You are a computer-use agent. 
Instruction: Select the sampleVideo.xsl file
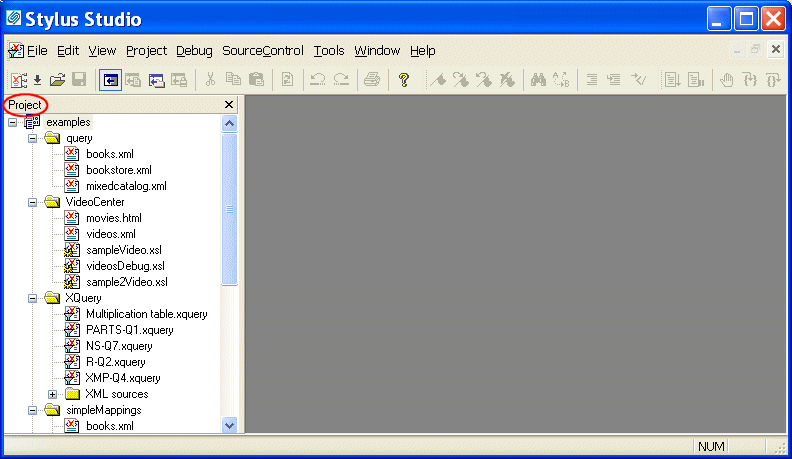tap(123, 250)
